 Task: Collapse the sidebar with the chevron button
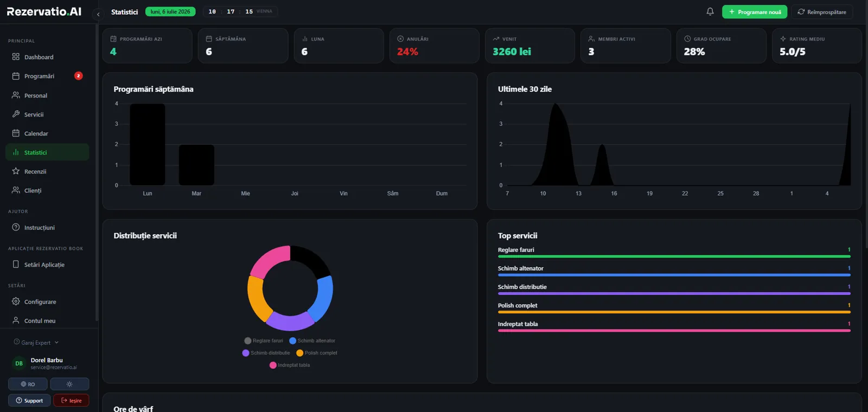pyautogui.click(x=98, y=15)
